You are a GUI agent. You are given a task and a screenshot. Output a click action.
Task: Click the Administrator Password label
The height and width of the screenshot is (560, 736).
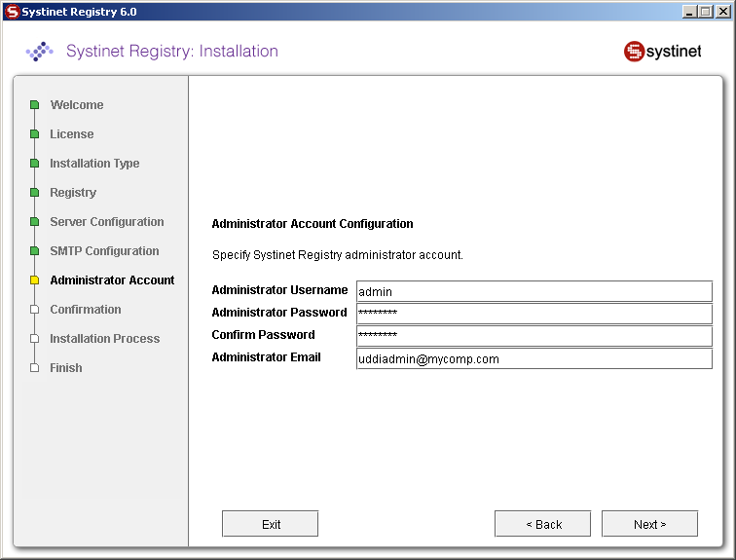click(x=279, y=313)
